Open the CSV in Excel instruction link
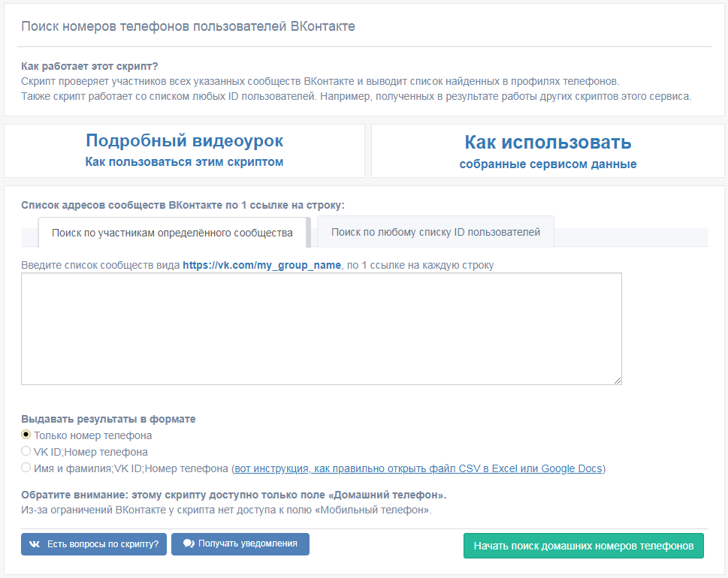The image size is (728, 578). tap(418, 468)
